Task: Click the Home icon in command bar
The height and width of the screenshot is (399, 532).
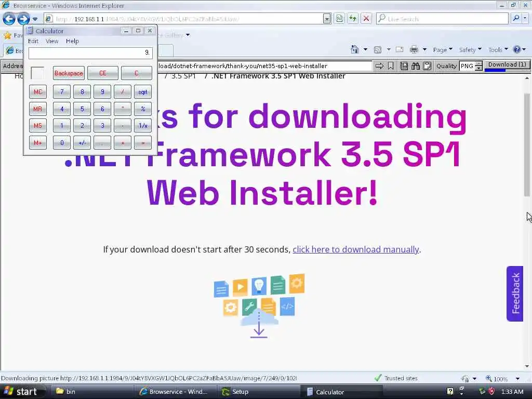Action: pos(354,49)
